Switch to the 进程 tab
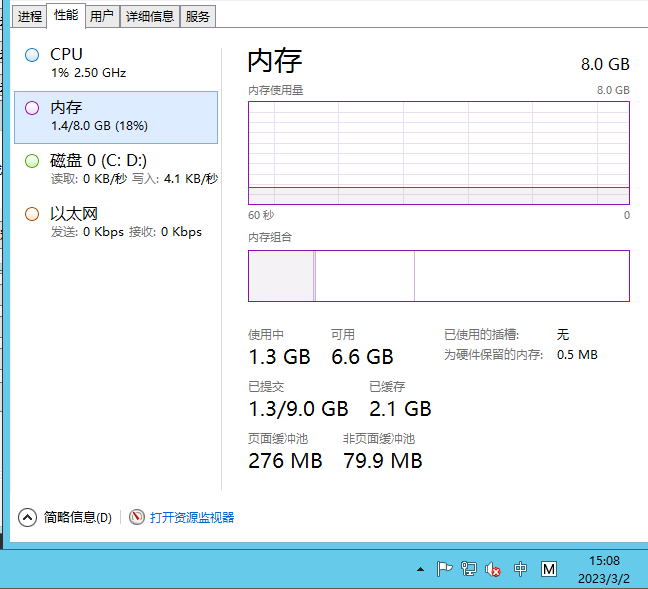This screenshot has width=648, height=589. 30,16
